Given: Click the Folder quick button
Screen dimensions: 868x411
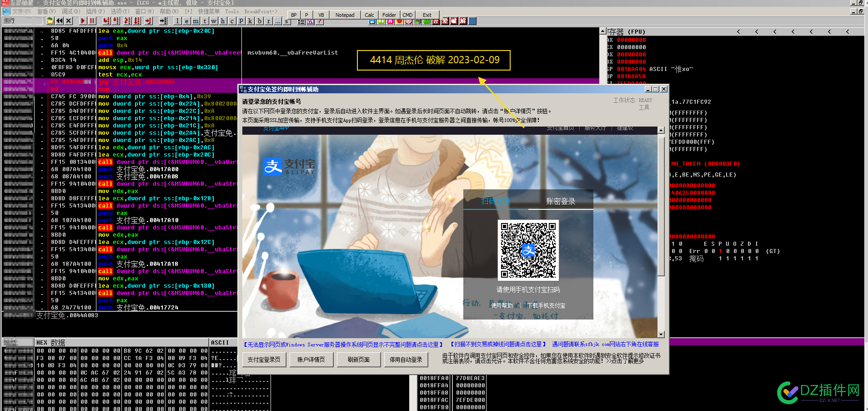Looking at the screenshot, I should 389,15.
